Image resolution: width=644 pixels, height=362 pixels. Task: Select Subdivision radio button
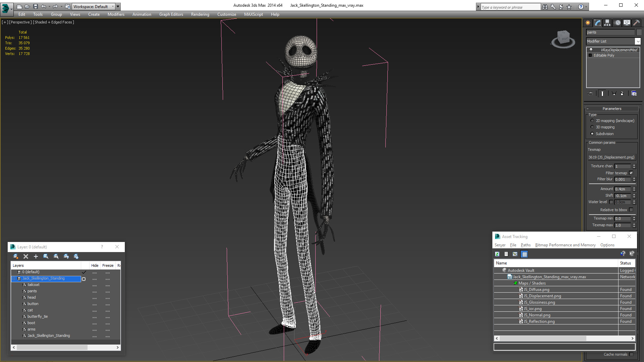[x=592, y=134]
